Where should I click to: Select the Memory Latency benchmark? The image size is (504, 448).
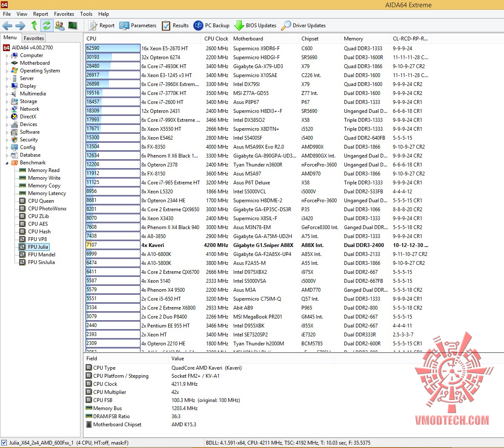(x=47, y=193)
